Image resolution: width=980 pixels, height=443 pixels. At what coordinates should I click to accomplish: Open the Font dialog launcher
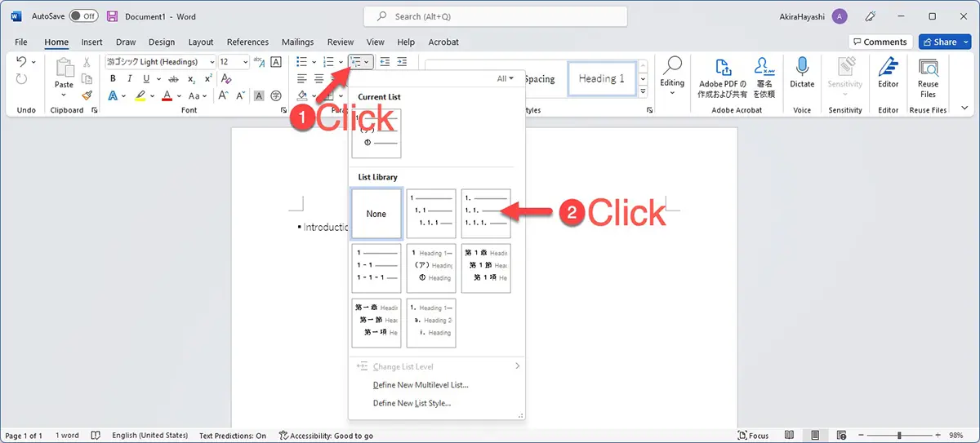tap(283, 110)
